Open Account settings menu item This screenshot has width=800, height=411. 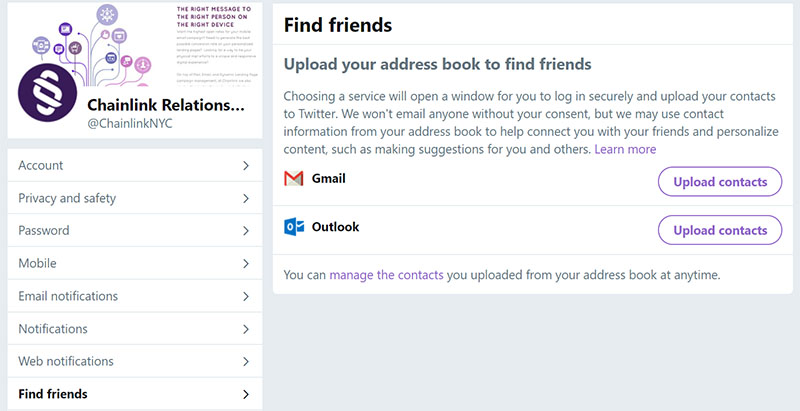(135, 165)
